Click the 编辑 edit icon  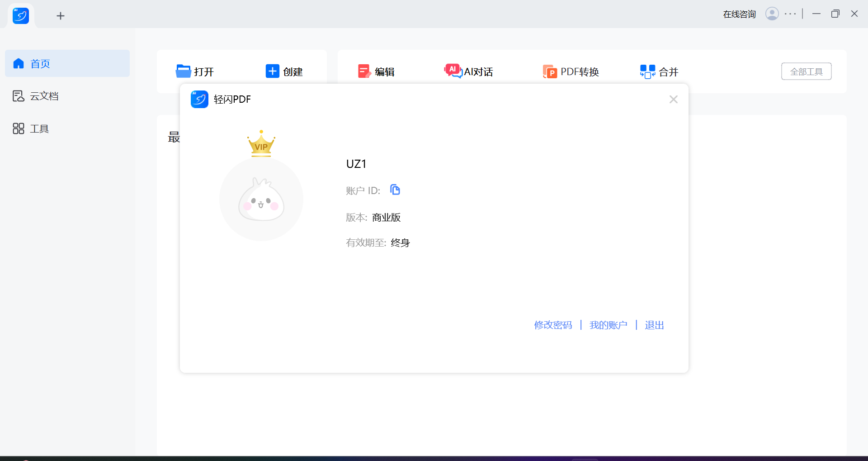pyautogui.click(x=364, y=71)
